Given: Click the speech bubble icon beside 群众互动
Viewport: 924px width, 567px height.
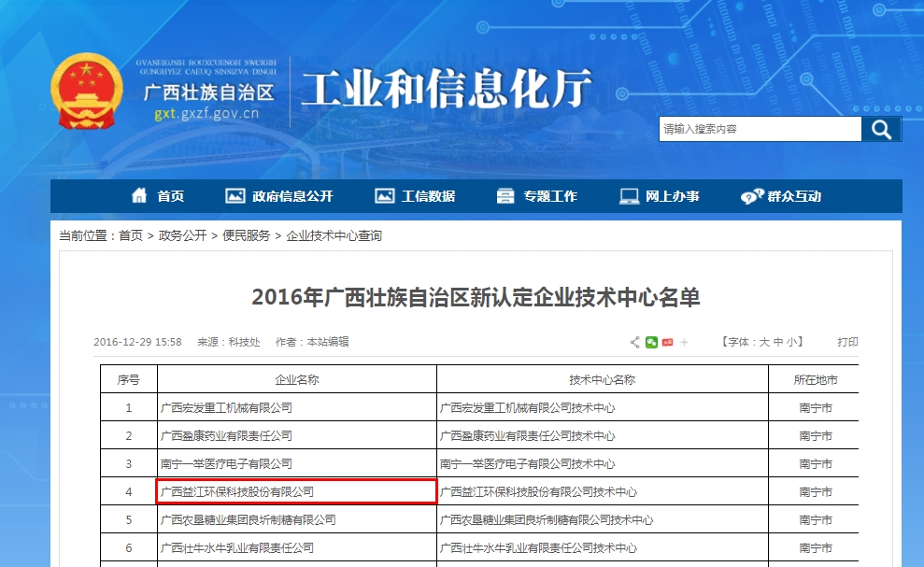Looking at the screenshot, I should (747, 196).
